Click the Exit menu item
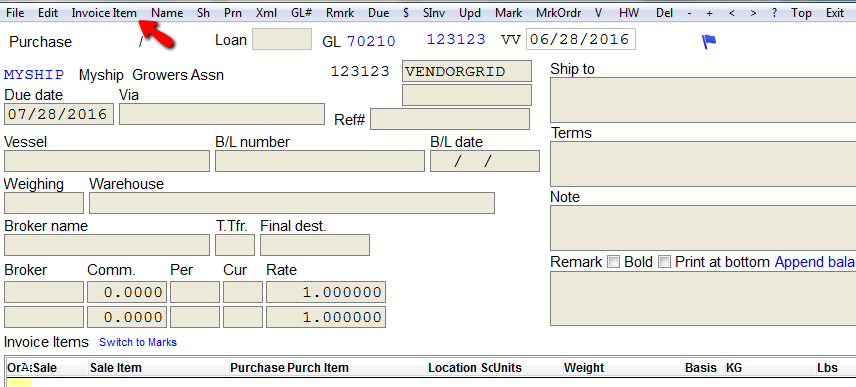The width and height of the screenshot is (856, 387). (x=835, y=13)
